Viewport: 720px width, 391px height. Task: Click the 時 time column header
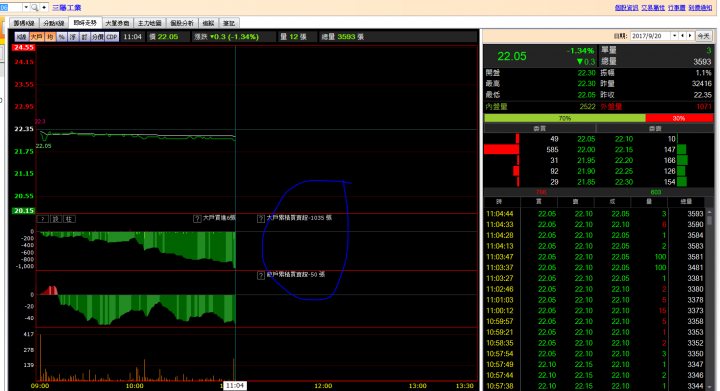click(x=499, y=202)
